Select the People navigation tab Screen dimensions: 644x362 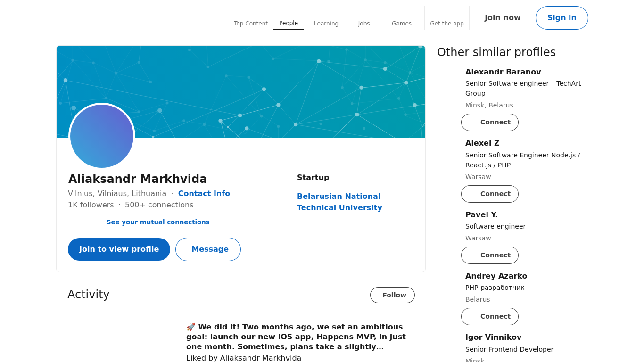pos(289,23)
